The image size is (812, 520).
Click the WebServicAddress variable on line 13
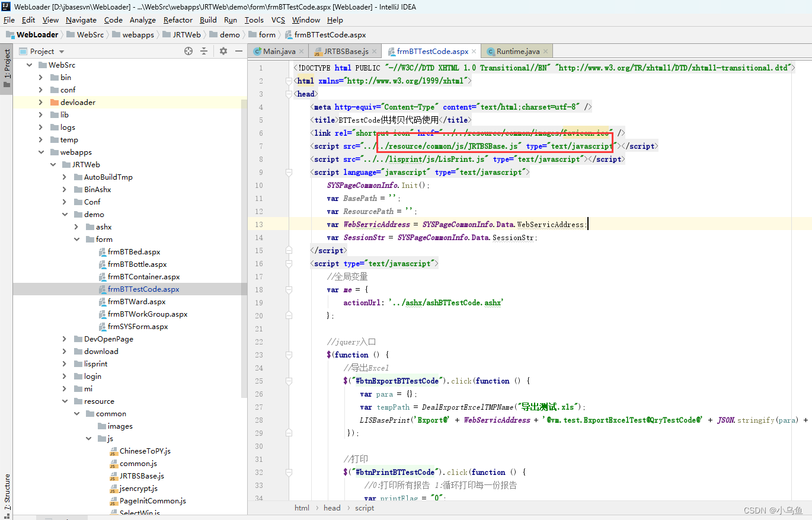(376, 224)
